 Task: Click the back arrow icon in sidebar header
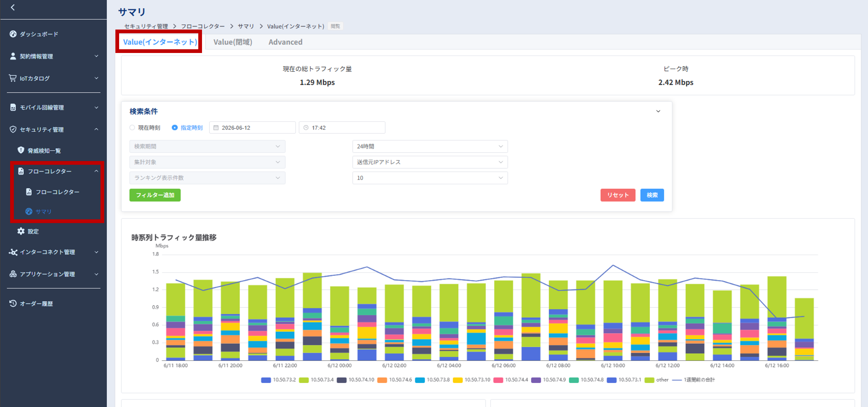[13, 7]
